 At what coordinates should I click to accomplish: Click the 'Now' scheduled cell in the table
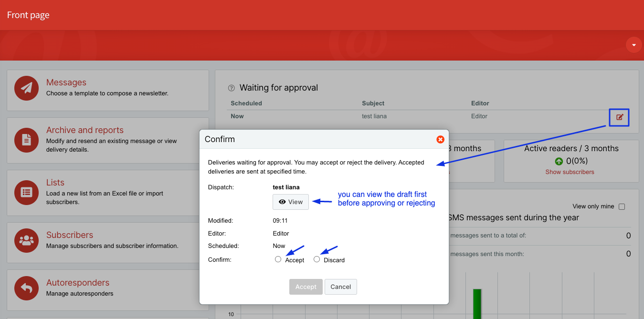point(237,116)
